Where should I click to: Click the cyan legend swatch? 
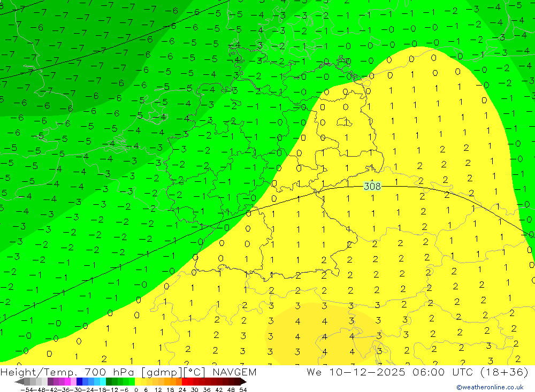(x=103, y=381)
